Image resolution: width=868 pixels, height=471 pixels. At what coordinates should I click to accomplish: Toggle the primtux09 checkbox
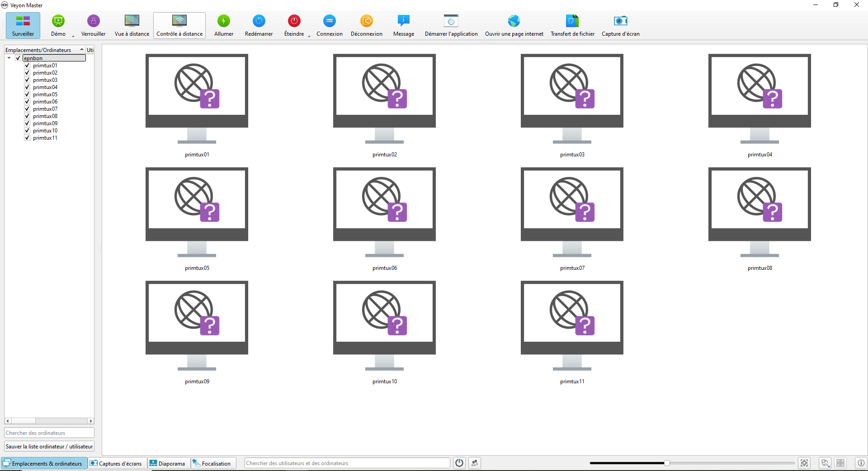click(27, 123)
